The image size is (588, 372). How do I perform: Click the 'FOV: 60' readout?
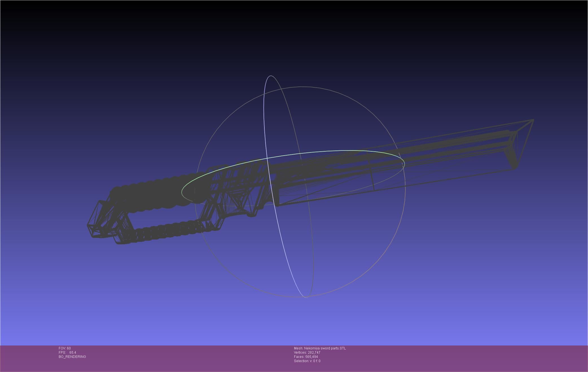click(65, 348)
